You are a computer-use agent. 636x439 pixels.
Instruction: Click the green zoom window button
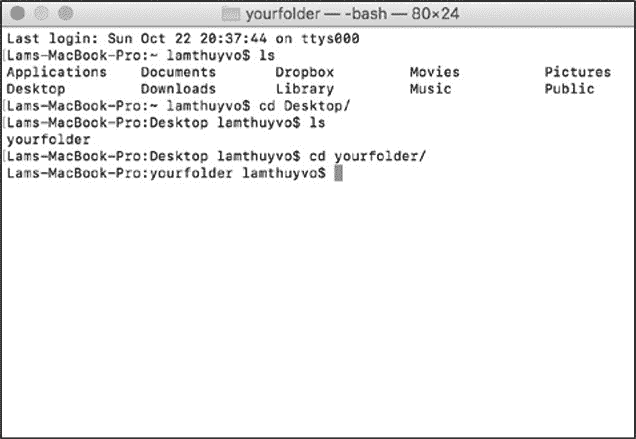[x=63, y=15]
